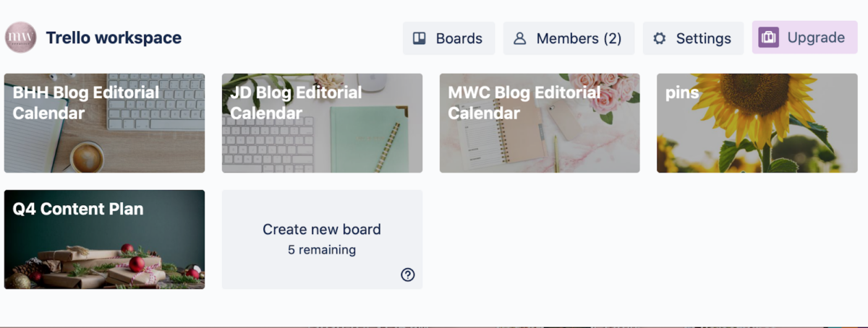Open the Members (2) page
The height and width of the screenshot is (328, 868).
pyautogui.click(x=569, y=38)
